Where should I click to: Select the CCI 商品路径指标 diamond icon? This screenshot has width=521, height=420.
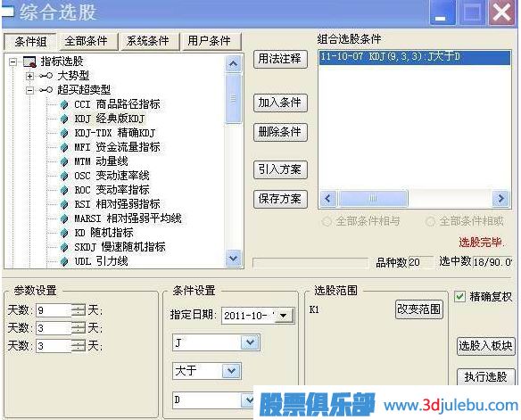(64, 105)
